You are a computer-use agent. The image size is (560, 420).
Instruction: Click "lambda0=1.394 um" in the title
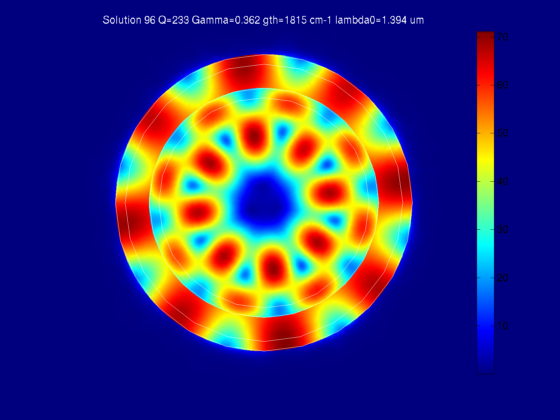coord(380,20)
